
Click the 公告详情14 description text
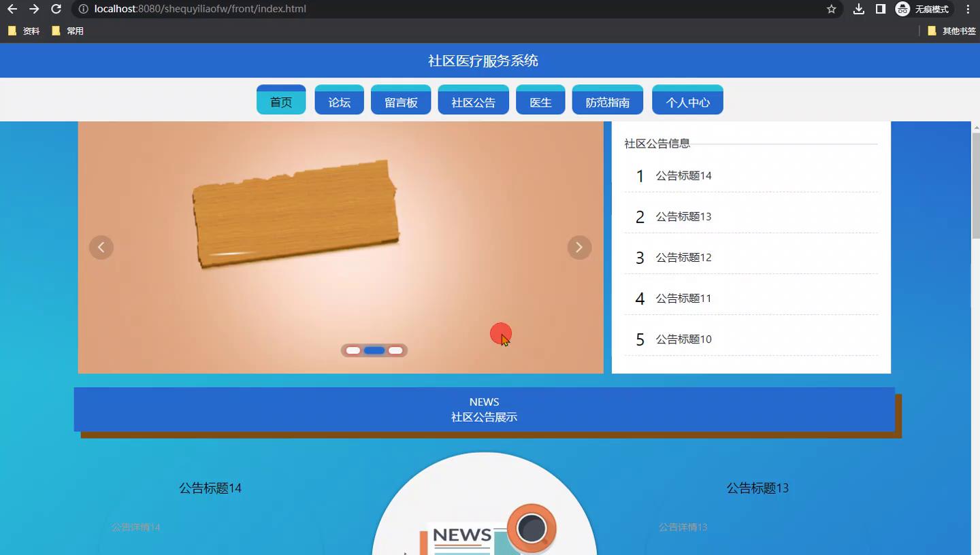[135, 527]
